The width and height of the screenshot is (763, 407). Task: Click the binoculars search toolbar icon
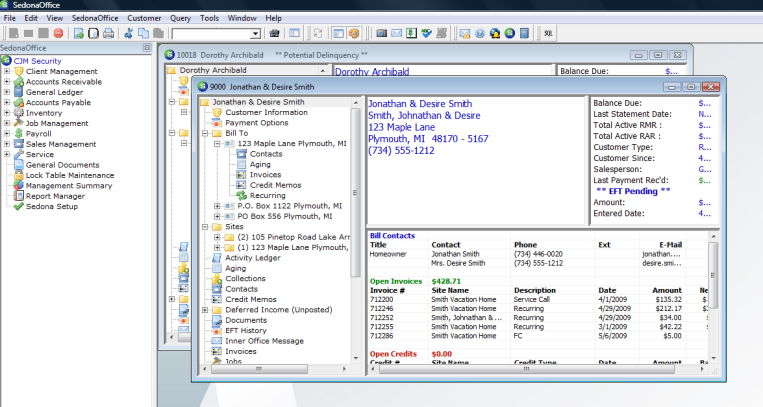pos(274,34)
